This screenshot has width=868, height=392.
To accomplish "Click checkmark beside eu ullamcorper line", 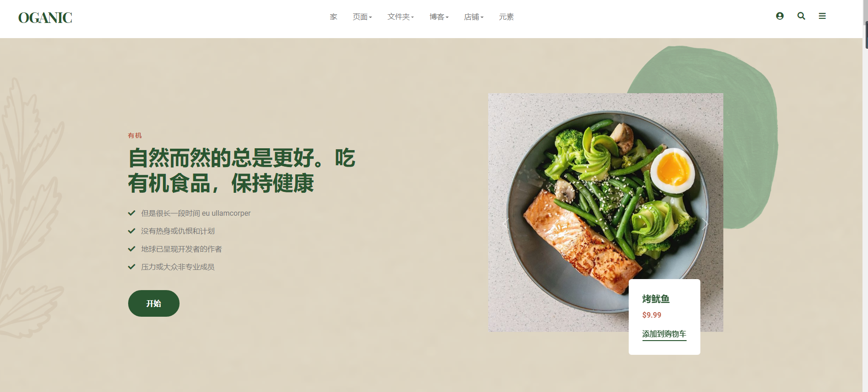I will (132, 213).
